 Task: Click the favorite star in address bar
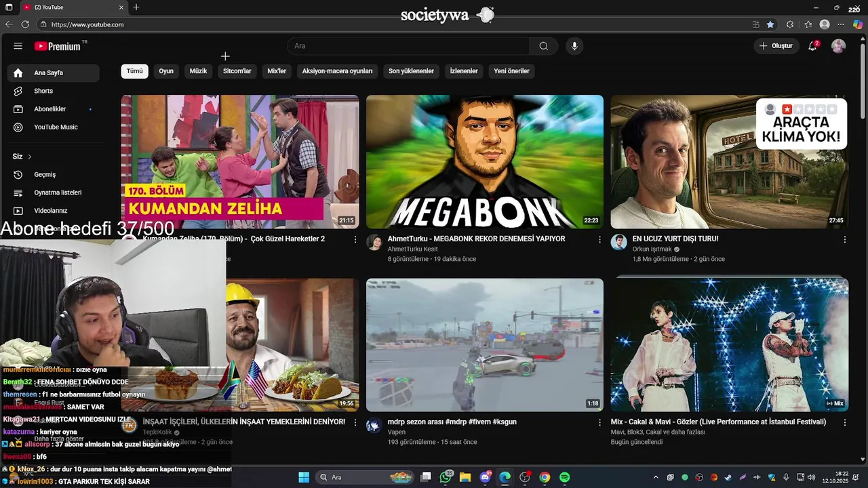coord(770,24)
